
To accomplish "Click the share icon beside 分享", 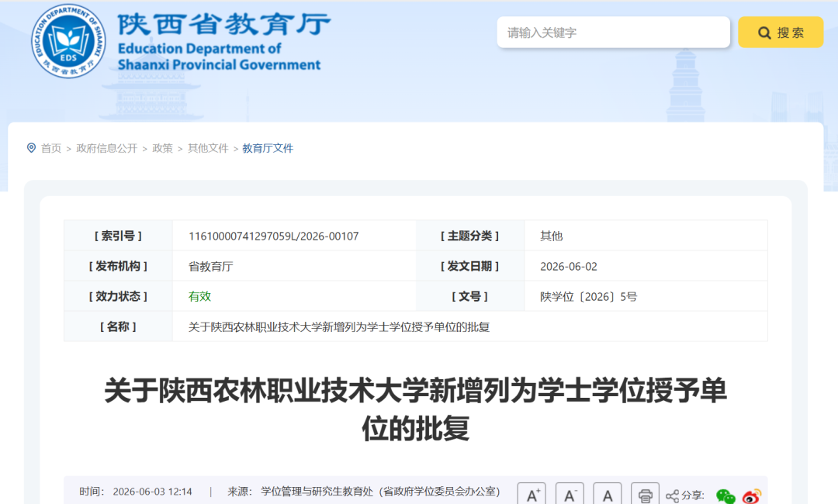I will [x=672, y=496].
